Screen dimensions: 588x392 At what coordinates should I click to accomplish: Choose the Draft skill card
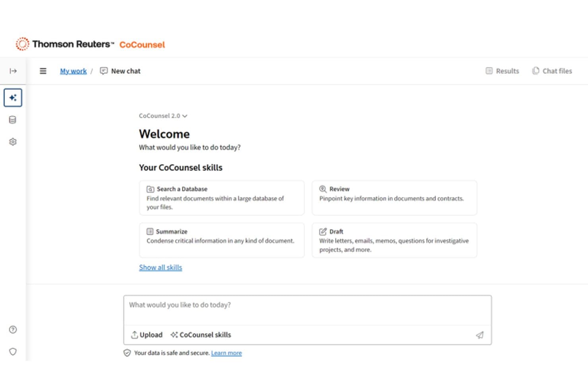pyautogui.click(x=395, y=240)
